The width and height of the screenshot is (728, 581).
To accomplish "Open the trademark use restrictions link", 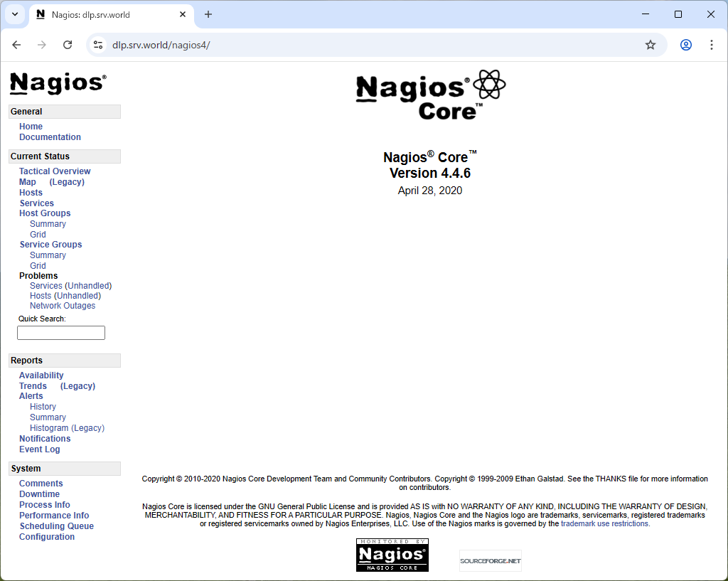I will coord(604,523).
